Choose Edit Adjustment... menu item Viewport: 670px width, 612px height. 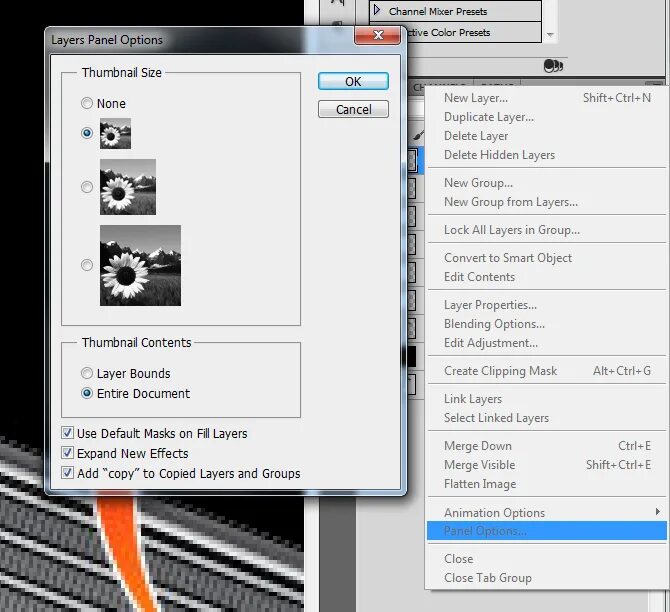tap(547, 343)
